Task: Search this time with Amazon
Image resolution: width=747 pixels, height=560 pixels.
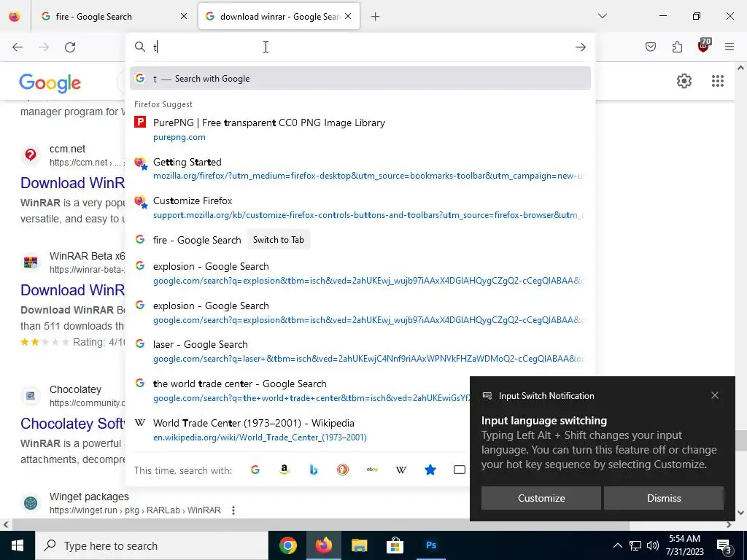Action: pos(285,470)
